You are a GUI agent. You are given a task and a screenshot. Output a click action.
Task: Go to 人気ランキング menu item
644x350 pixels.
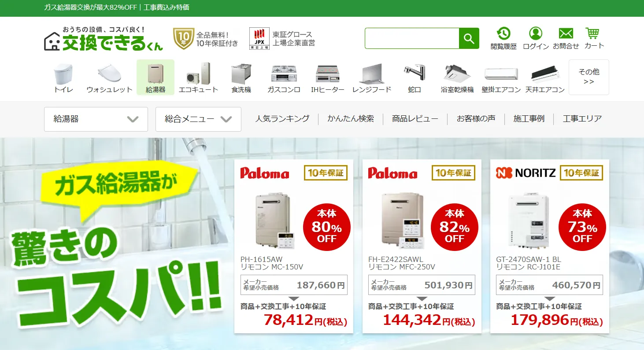282,119
